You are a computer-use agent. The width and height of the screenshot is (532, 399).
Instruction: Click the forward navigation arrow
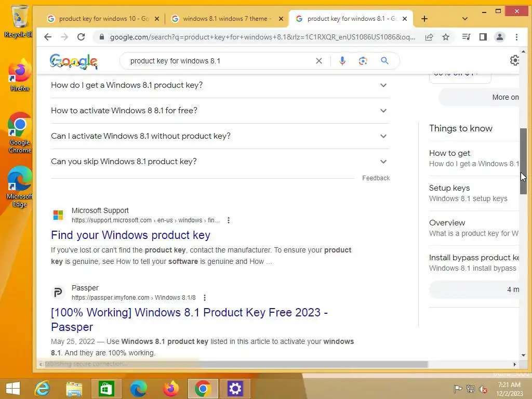pyautogui.click(x=64, y=37)
